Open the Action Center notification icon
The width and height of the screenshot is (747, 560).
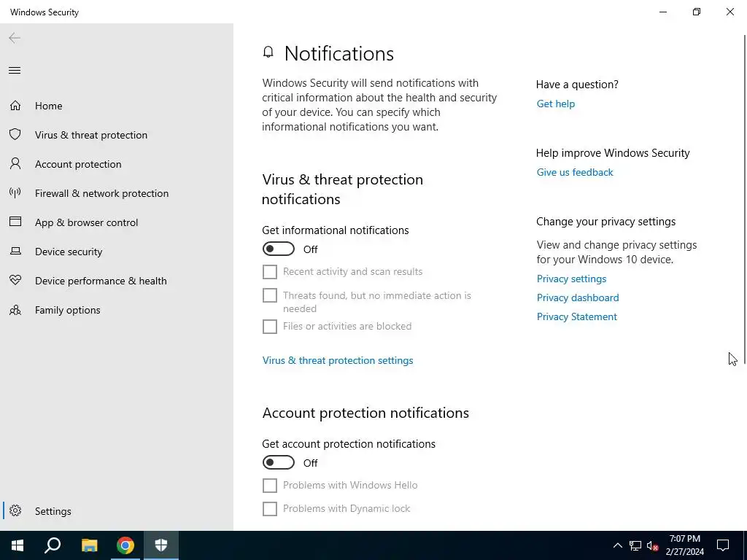click(723, 545)
